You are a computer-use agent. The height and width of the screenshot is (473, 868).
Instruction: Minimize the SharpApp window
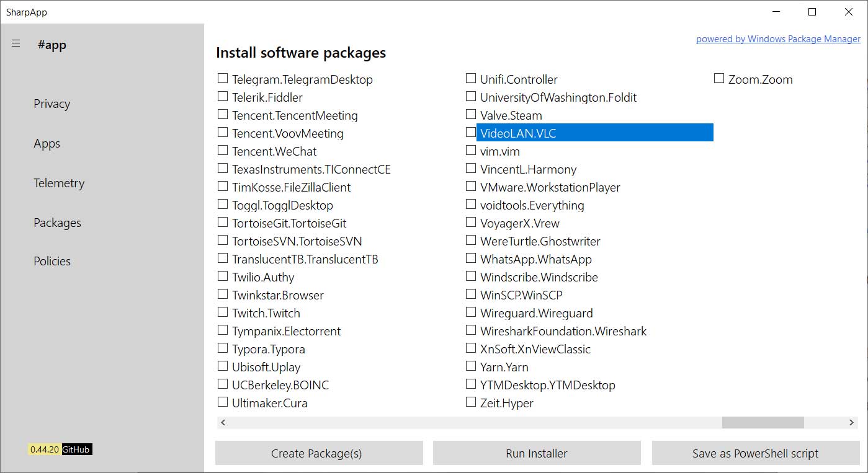click(x=776, y=12)
